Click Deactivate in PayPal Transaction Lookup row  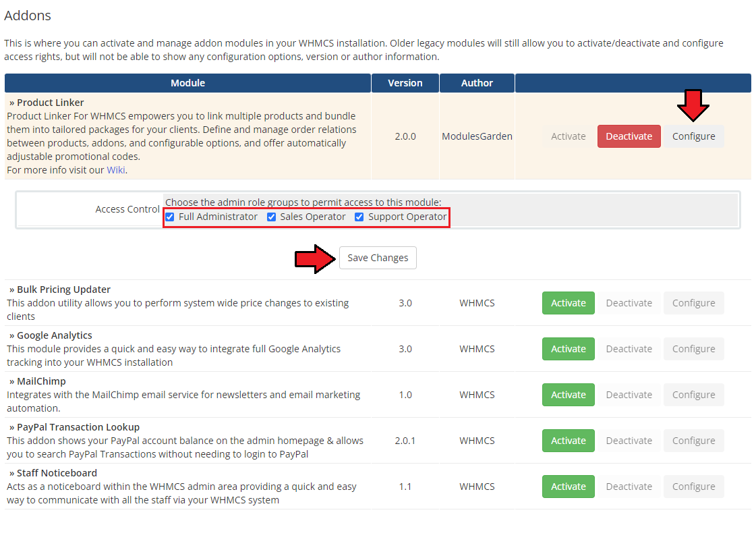629,441
